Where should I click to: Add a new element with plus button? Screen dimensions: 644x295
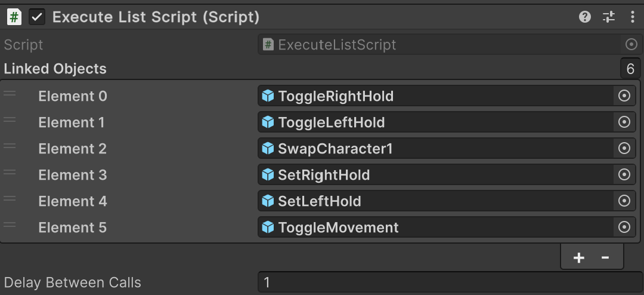[x=578, y=257]
